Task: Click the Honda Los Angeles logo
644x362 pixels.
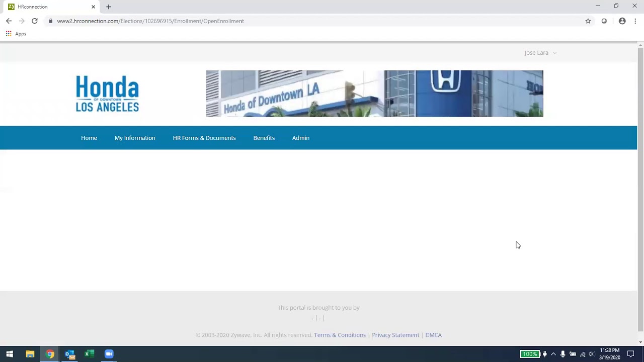Action: 107,94
